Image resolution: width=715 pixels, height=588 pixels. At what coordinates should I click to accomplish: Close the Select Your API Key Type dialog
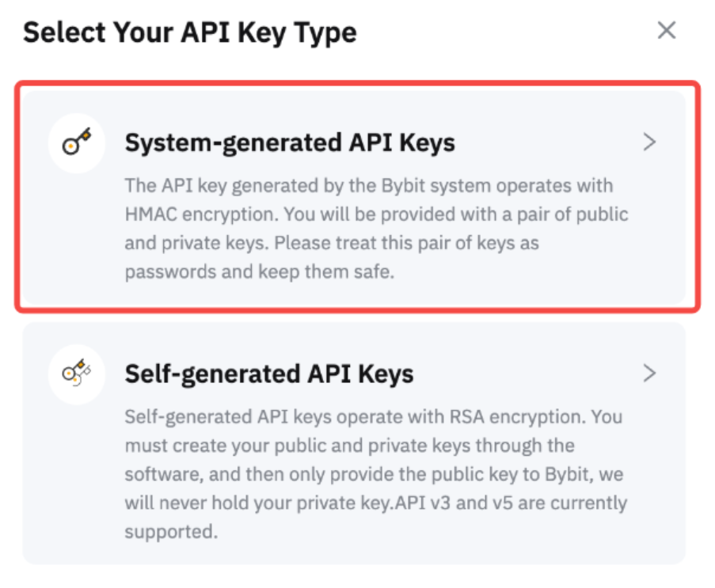(667, 31)
